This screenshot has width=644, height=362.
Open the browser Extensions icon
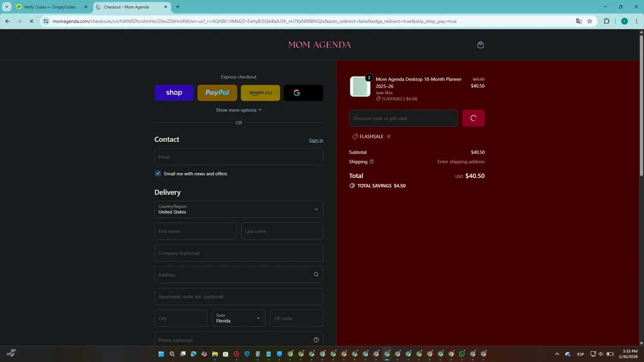click(x=607, y=21)
